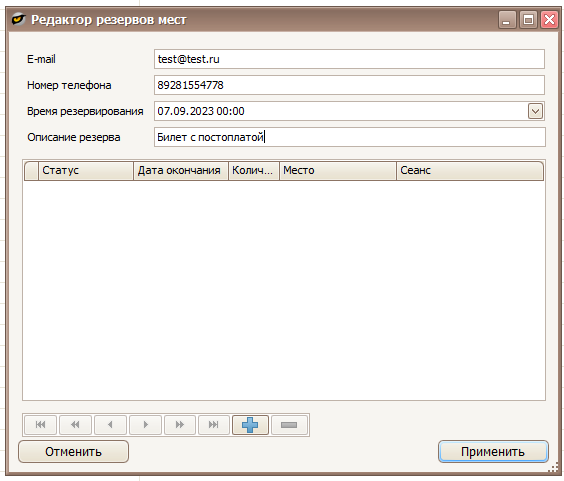This screenshot has width=564, height=481.
Task: Select the Колич... column header
Action: [x=254, y=171]
